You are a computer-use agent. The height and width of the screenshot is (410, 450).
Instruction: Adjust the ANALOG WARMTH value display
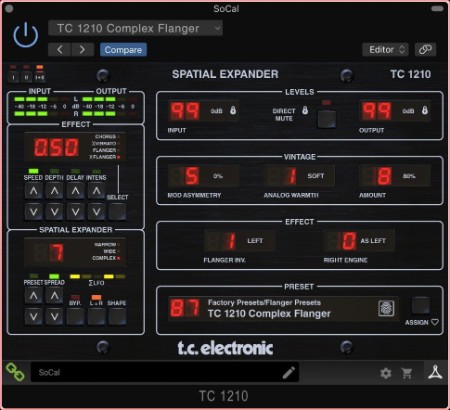pyautogui.click(x=299, y=176)
